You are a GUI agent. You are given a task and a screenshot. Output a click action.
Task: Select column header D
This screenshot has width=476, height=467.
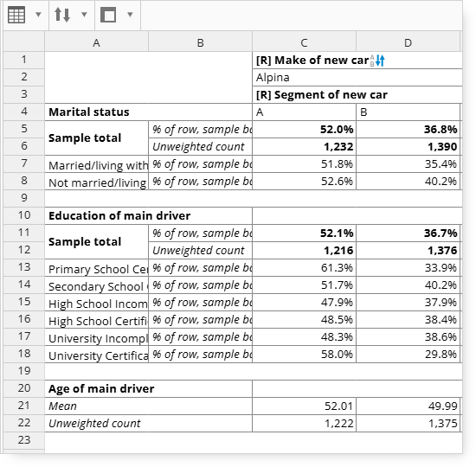coord(408,42)
